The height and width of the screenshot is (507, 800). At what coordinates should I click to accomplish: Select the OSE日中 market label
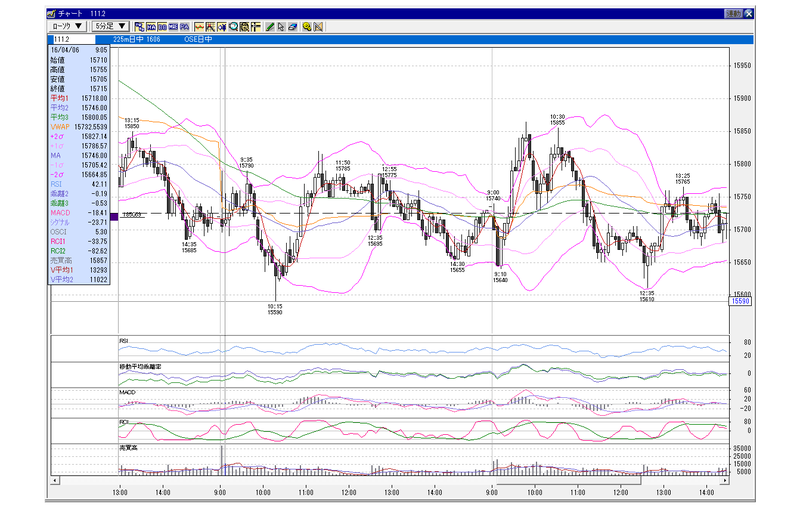[198, 39]
